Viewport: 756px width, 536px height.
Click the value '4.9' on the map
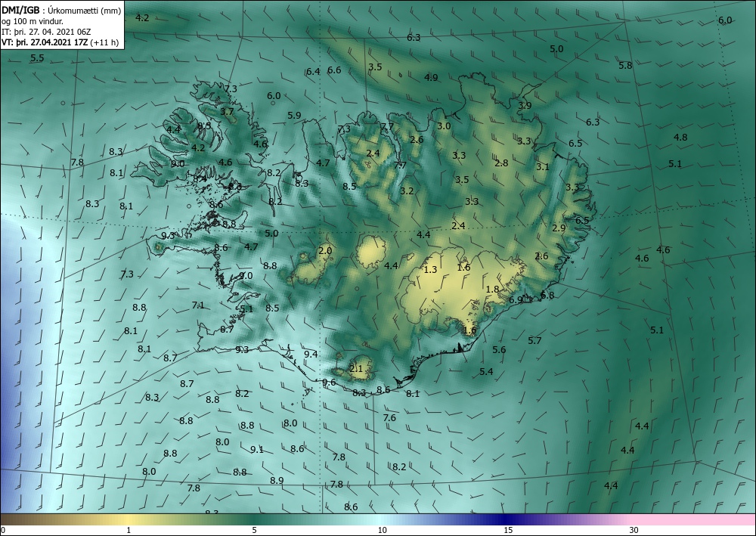click(x=431, y=77)
